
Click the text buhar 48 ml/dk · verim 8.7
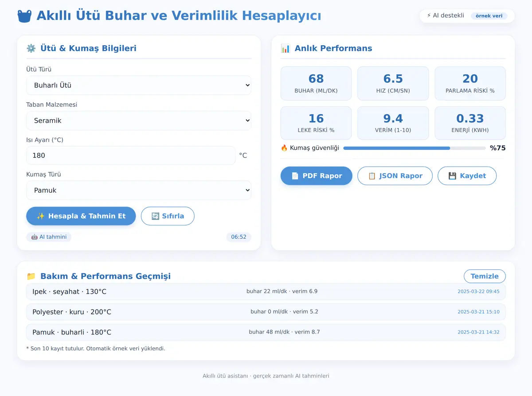click(284, 332)
